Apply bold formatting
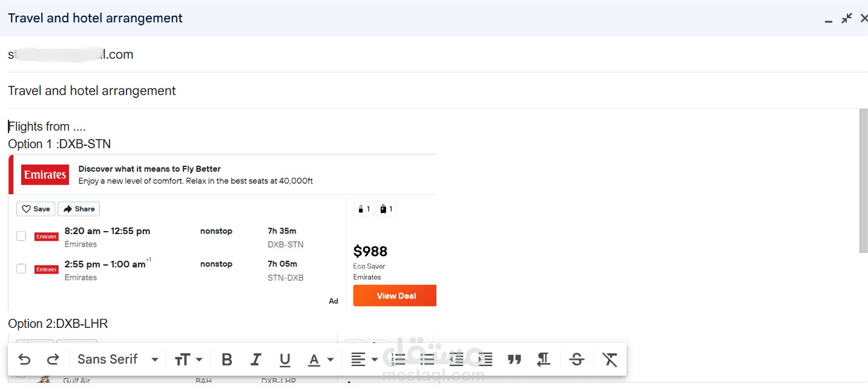The image size is (868, 392). pyautogui.click(x=227, y=360)
